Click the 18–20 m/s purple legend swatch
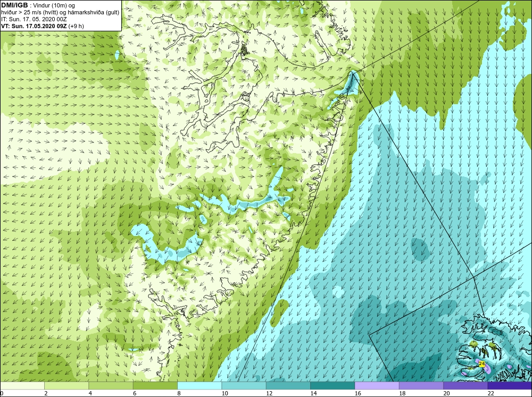Screen dimensions: 532x397 (x=421, y=386)
